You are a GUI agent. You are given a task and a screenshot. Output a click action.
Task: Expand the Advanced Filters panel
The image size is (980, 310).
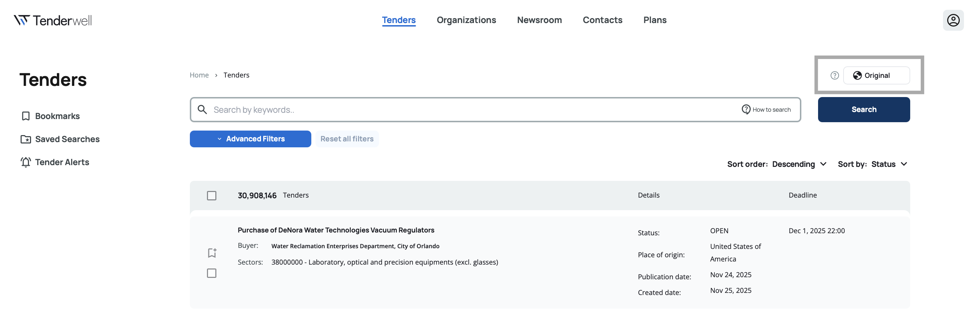click(x=250, y=139)
